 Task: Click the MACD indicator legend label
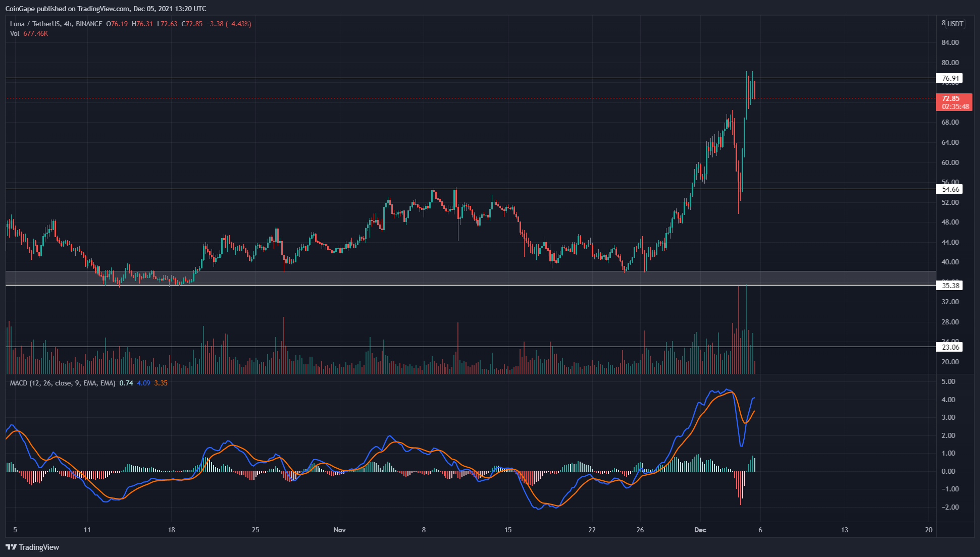pos(19,383)
